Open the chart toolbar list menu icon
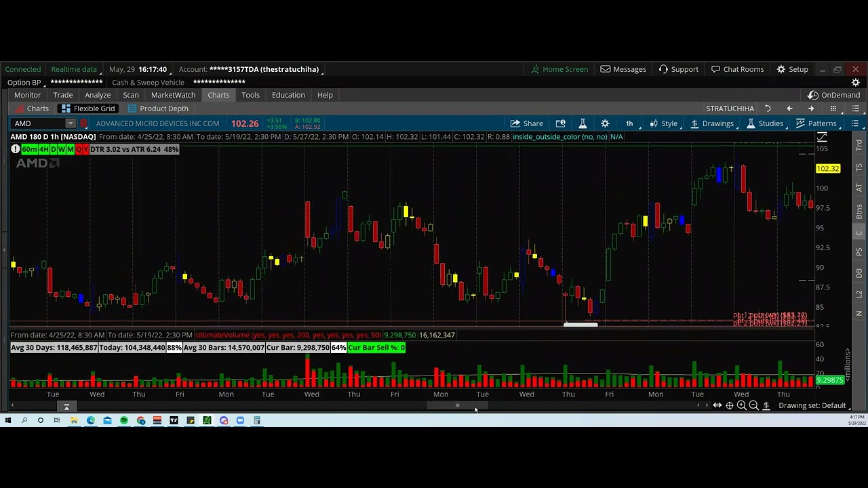 point(855,123)
